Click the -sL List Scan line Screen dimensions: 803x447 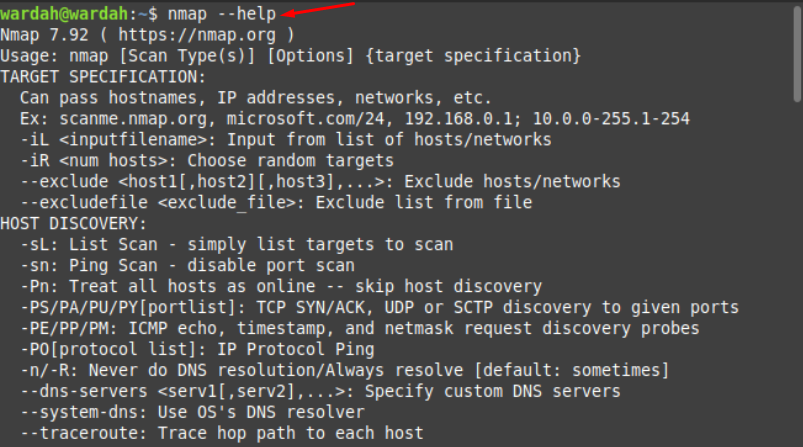[237, 245]
